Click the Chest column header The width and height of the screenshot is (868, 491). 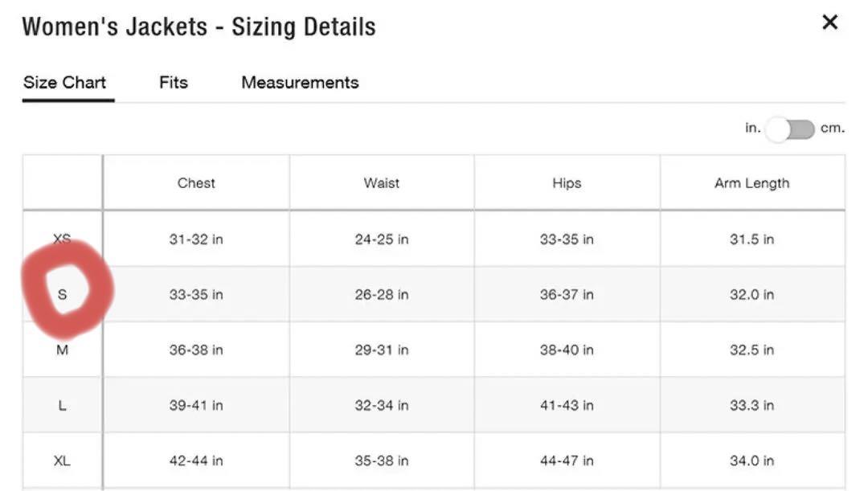pos(196,183)
